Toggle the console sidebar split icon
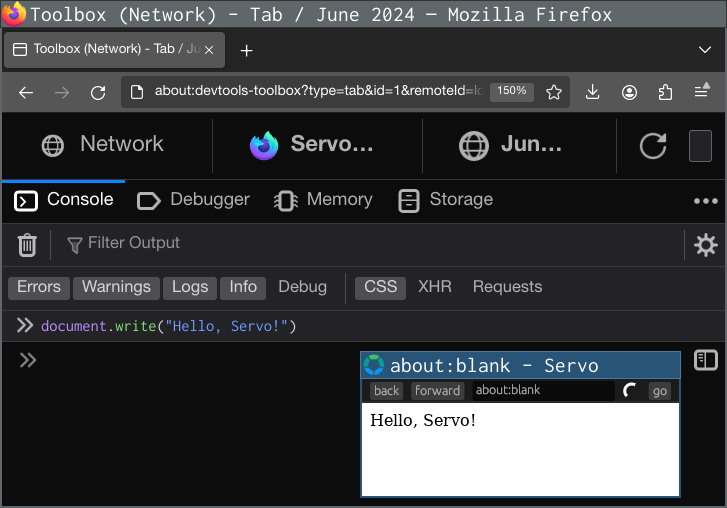The image size is (727, 508). point(706,359)
